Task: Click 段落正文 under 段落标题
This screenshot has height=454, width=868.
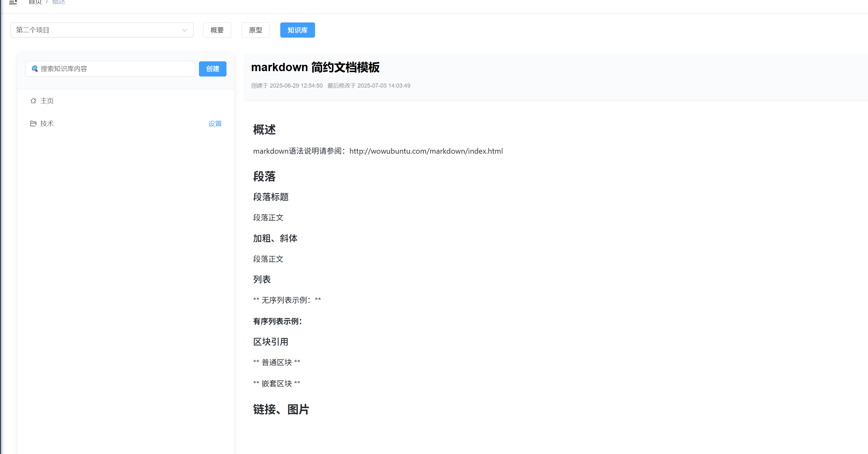Action: 268,218
